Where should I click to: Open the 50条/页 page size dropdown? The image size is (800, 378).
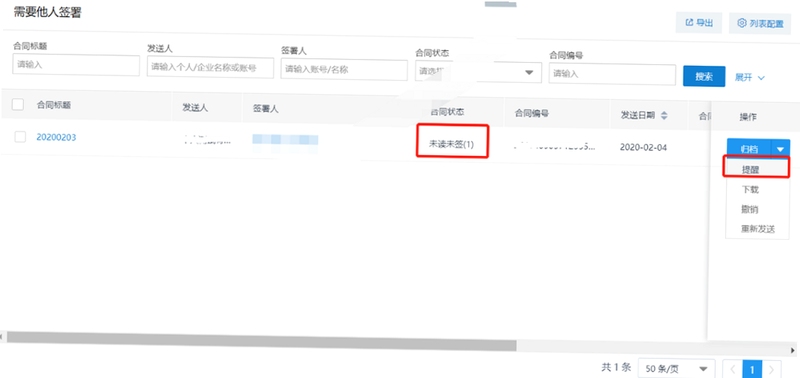(x=676, y=369)
